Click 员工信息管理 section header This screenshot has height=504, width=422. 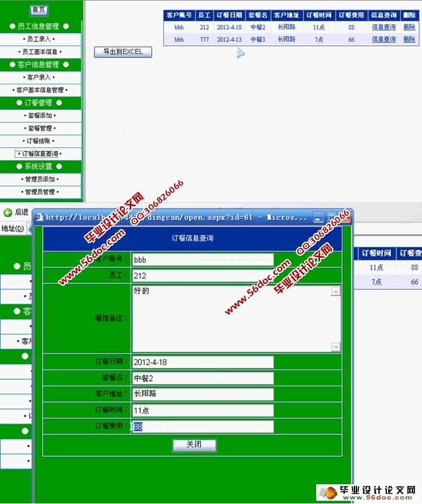tap(39, 26)
